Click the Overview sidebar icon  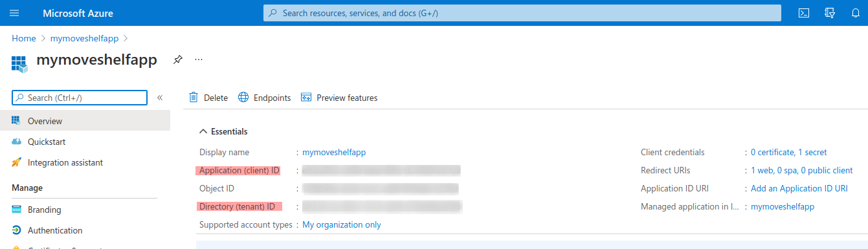[x=16, y=121]
